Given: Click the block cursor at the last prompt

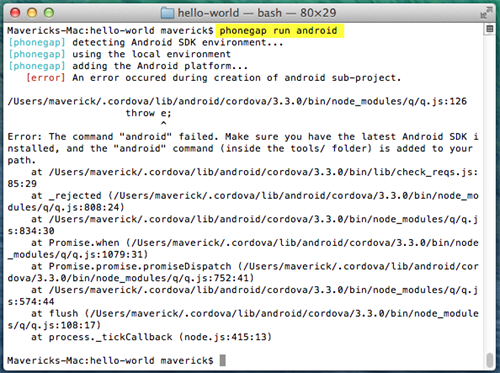Looking at the screenshot, I should [x=222, y=360].
